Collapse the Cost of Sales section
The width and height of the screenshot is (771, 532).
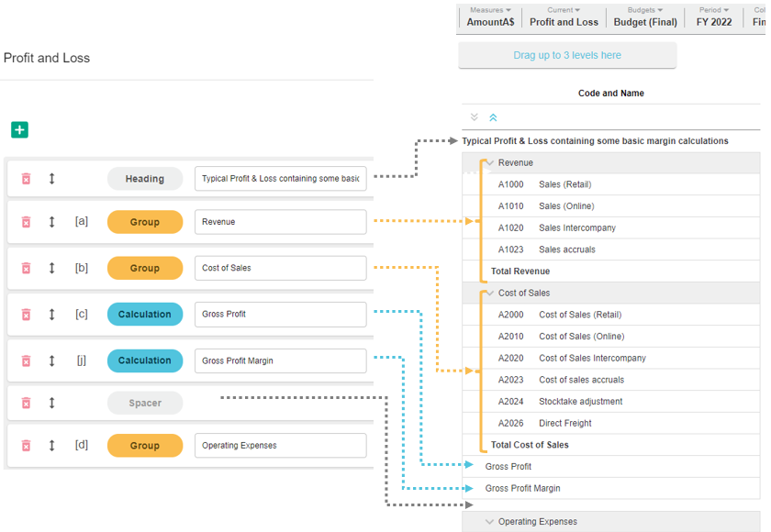click(490, 294)
